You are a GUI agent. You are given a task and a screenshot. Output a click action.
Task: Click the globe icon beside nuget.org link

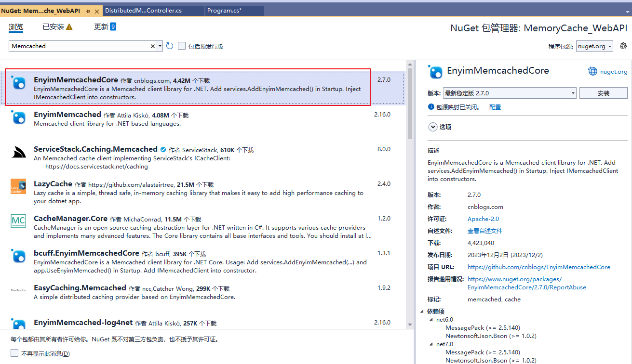(592, 71)
